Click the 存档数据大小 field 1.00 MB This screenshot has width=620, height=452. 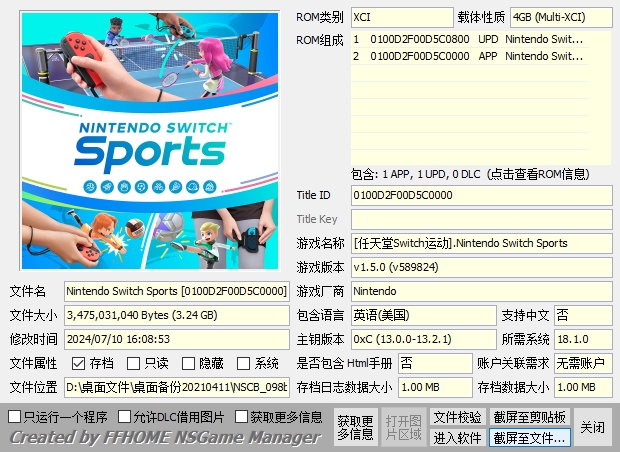583,388
